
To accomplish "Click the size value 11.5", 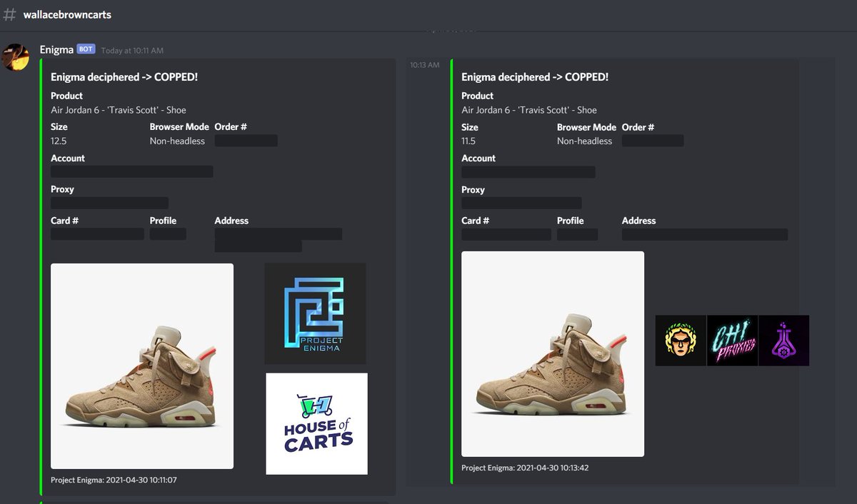I will 469,141.
